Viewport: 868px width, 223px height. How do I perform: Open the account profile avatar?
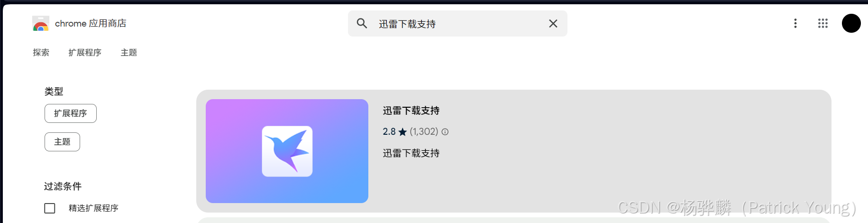coord(851,23)
